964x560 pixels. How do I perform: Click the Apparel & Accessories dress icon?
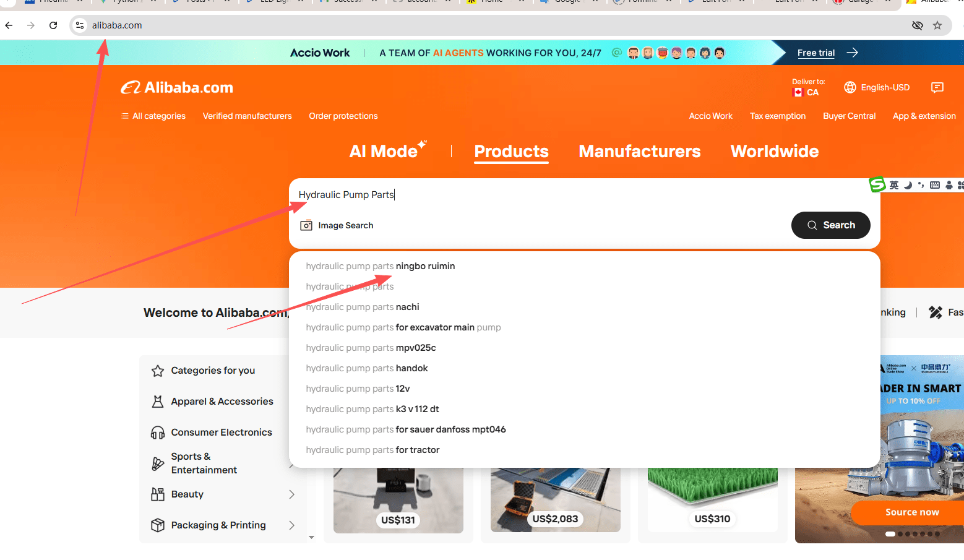click(x=158, y=402)
